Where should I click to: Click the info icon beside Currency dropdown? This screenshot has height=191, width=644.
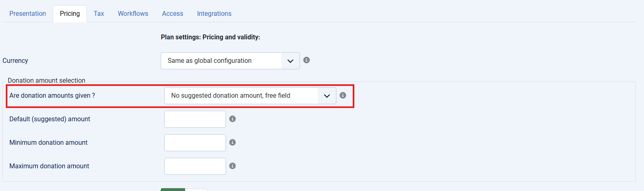point(307,60)
